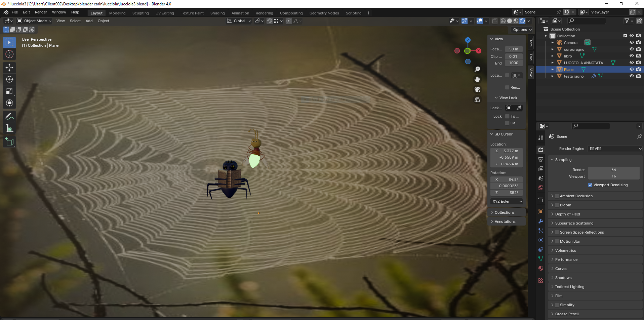The image size is (644, 320).
Task: Open the View Layer properties tab icon
Action: pyautogui.click(x=541, y=169)
